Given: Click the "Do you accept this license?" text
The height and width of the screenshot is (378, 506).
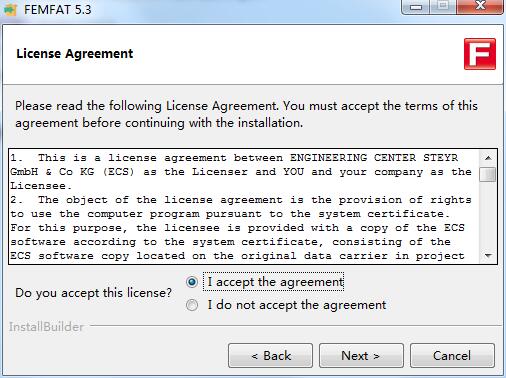Looking at the screenshot, I should coord(93,293).
